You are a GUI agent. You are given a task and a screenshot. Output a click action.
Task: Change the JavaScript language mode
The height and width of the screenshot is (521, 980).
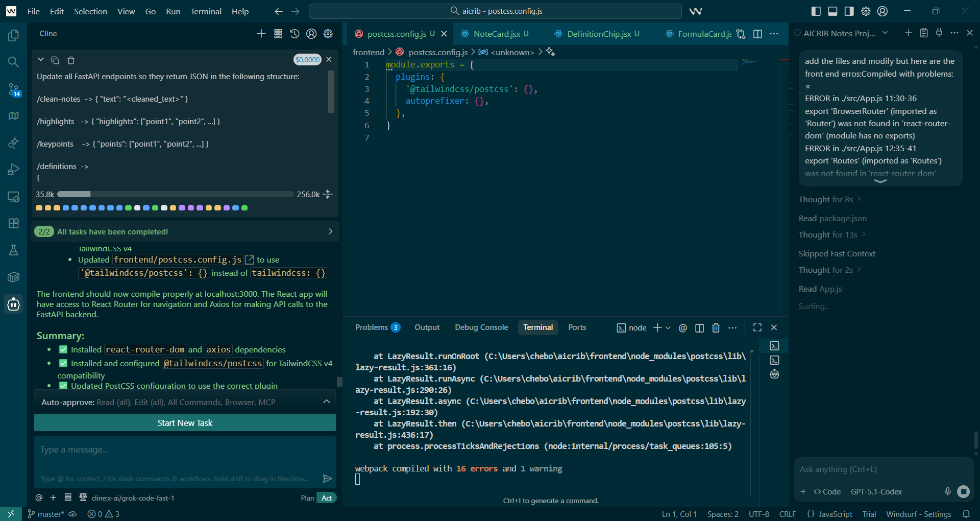(835, 514)
